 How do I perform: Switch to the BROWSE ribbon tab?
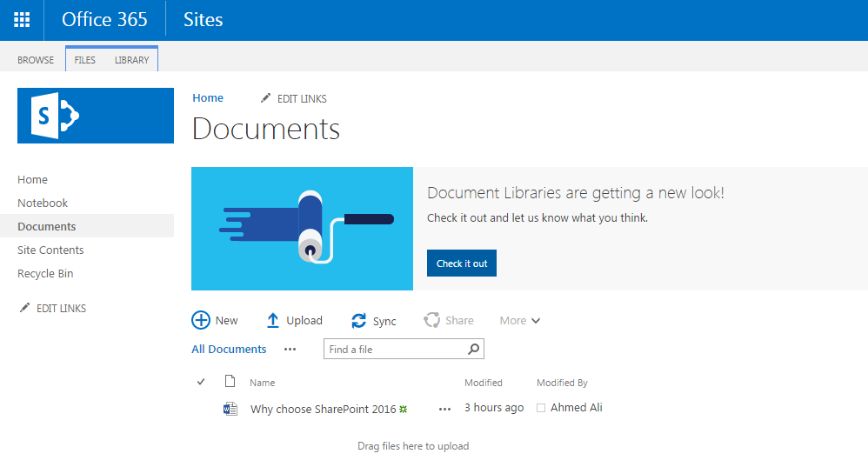[x=36, y=60]
